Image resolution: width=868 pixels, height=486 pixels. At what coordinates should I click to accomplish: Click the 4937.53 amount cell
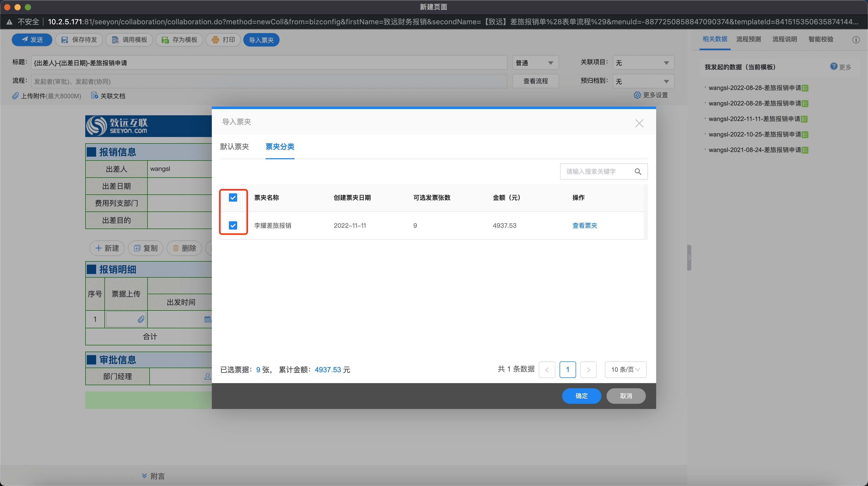(505, 226)
